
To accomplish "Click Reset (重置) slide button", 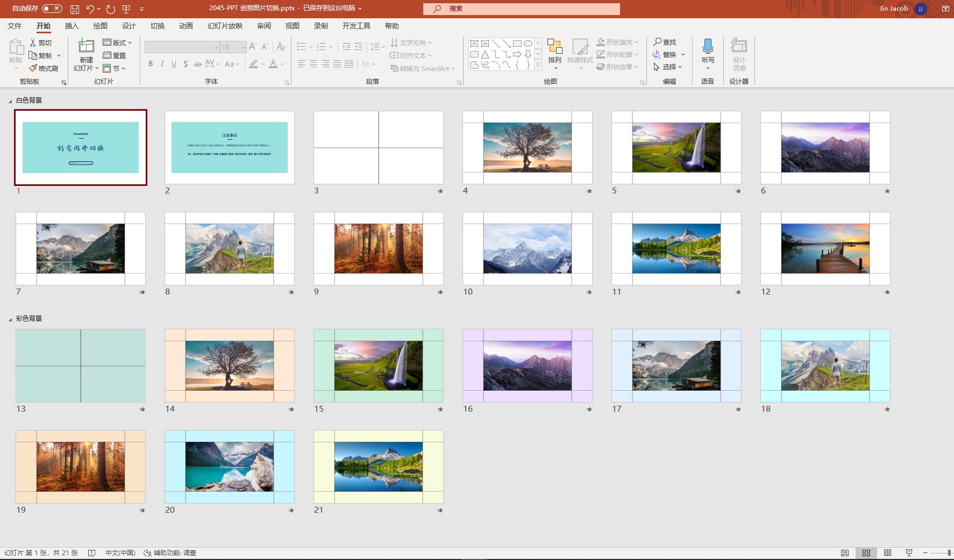I will 115,55.
